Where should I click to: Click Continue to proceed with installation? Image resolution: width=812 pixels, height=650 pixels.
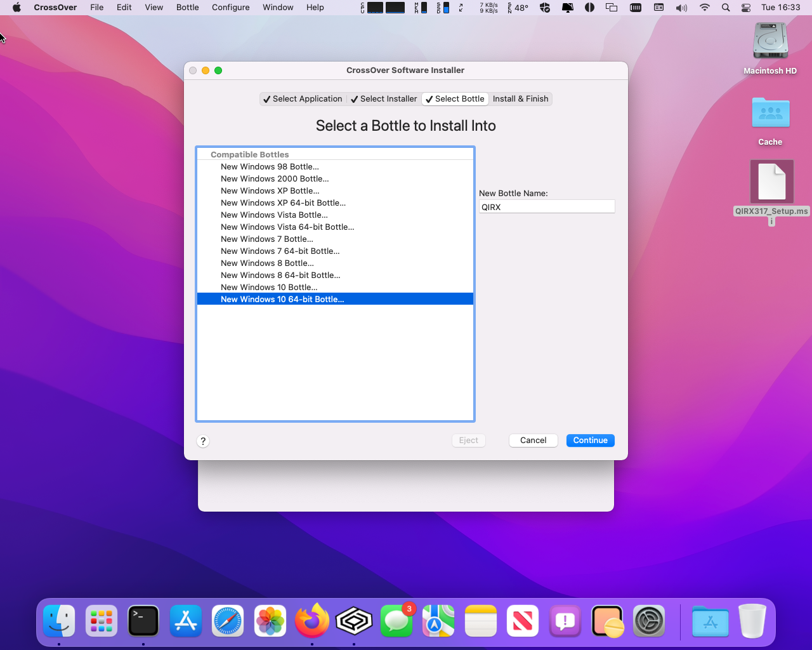click(x=591, y=441)
